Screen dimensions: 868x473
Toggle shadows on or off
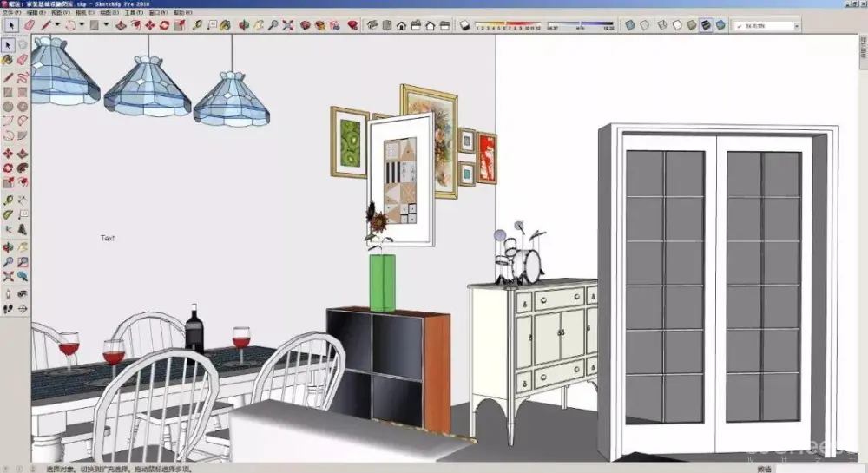pyautogui.click(x=464, y=25)
